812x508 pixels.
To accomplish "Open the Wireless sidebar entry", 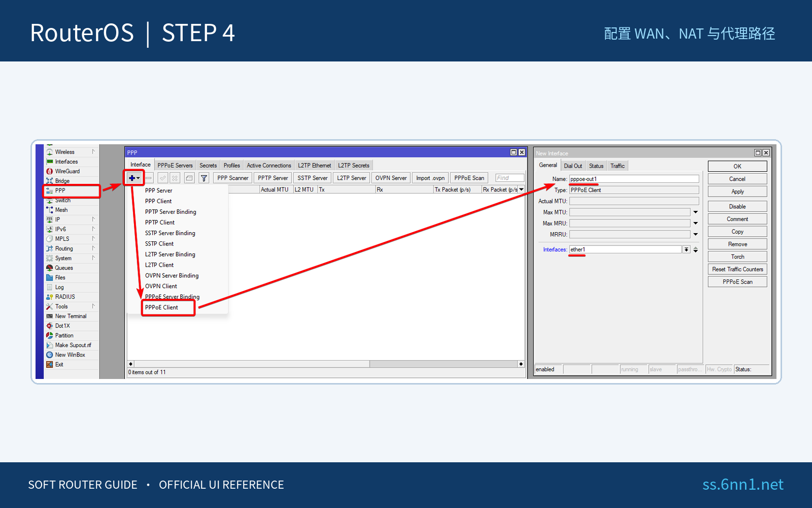I will point(71,152).
